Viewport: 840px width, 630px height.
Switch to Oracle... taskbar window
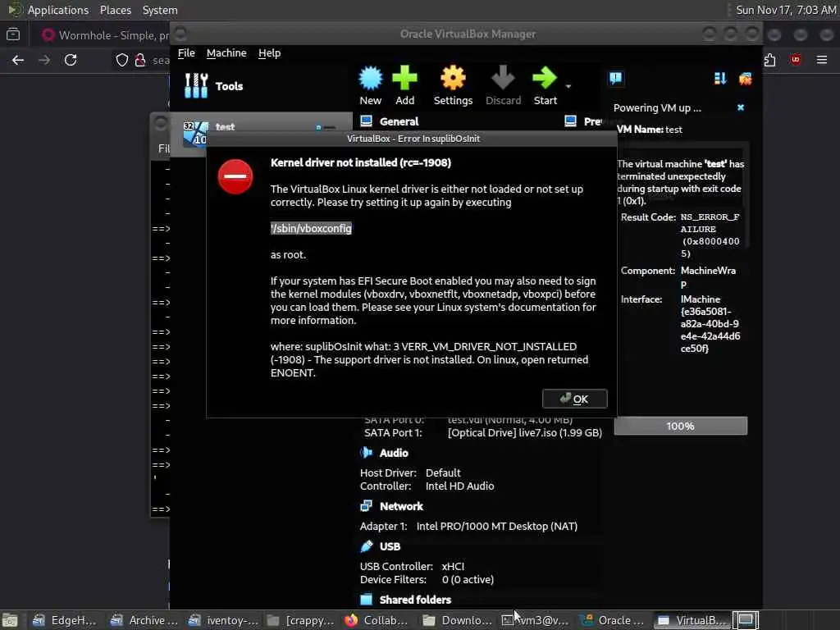(x=613, y=620)
